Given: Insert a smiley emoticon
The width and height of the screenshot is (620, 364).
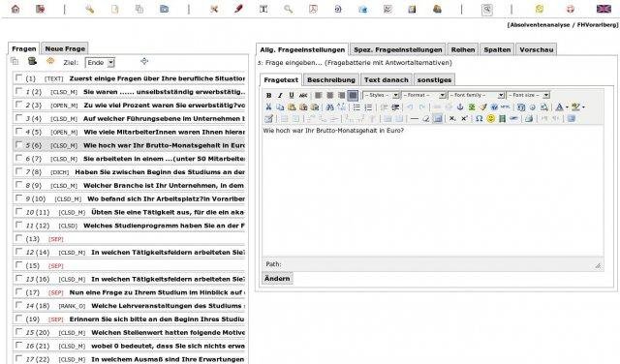Looking at the screenshot, I should 491,118.
